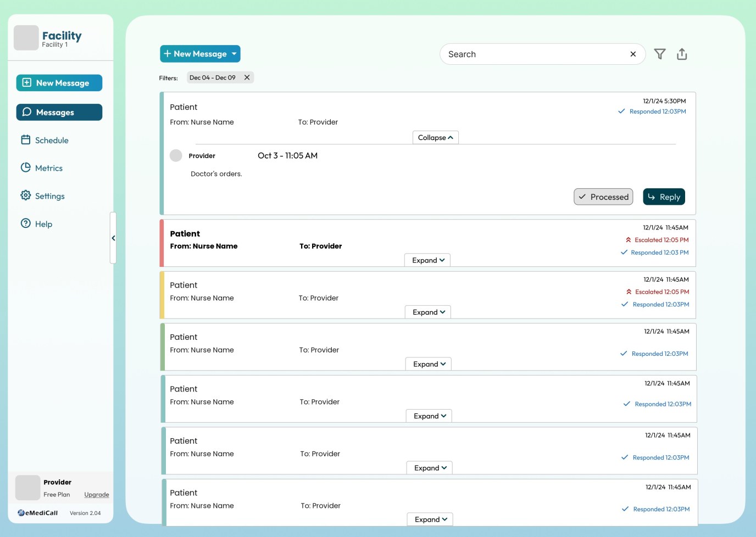Expand the sixth Patient message

pyautogui.click(x=430, y=468)
